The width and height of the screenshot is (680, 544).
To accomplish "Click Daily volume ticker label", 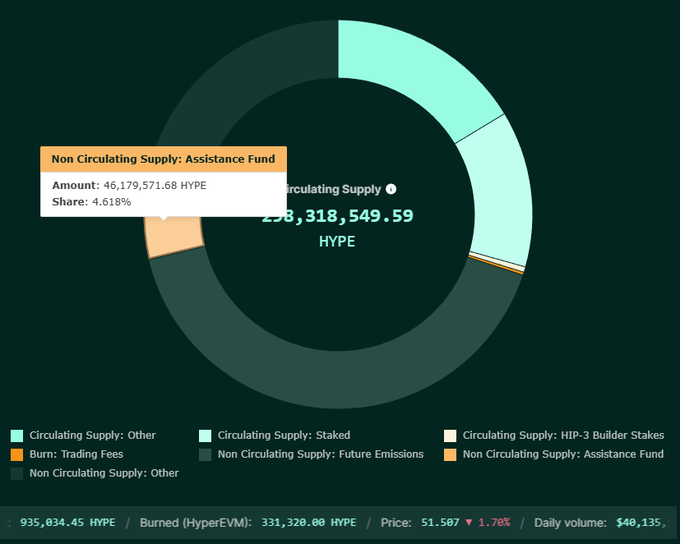I will 570,522.
